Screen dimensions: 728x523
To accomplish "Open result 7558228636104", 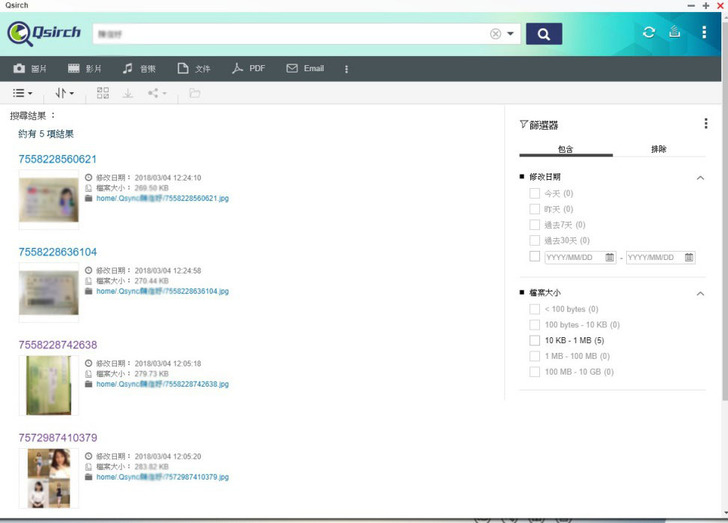I will click(58, 252).
